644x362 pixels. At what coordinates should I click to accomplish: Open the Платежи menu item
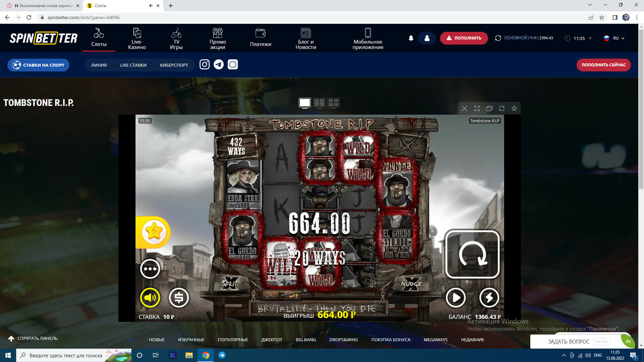tap(261, 38)
